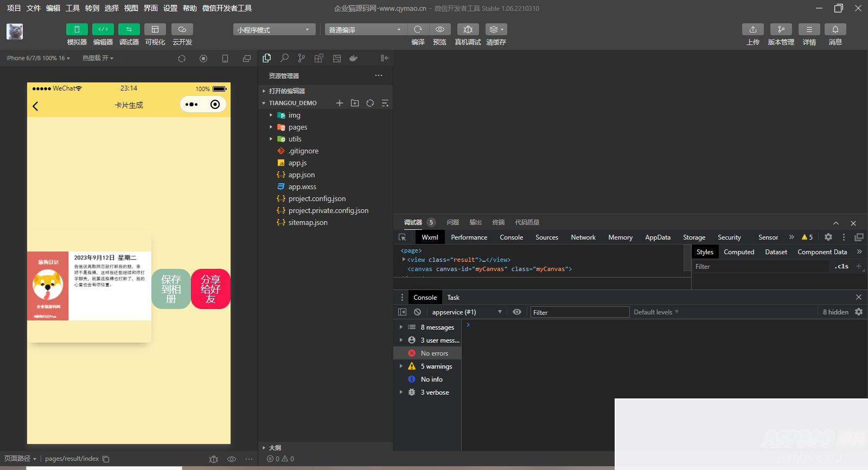Open the Cloud Development (云开发) icon
This screenshot has height=470, width=868.
tap(182, 29)
